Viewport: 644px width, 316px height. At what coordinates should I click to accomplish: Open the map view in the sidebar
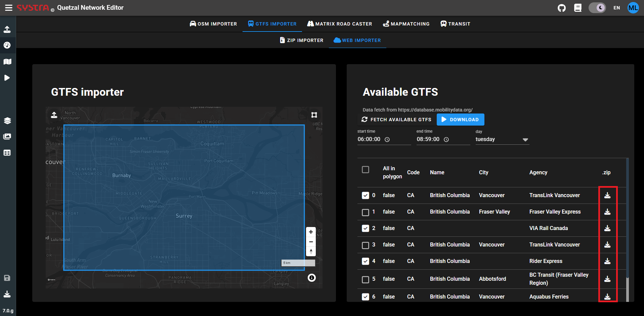(7, 61)
